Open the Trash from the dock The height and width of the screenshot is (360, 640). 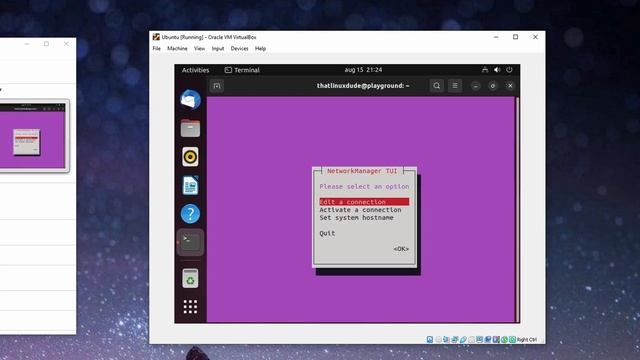coord(190,279)
